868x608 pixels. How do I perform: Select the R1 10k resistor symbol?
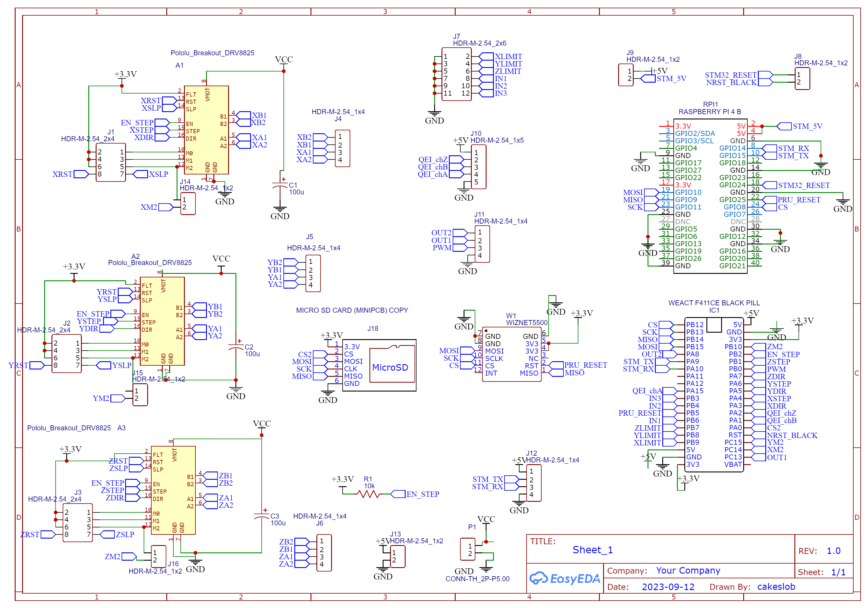pos(368,494)
